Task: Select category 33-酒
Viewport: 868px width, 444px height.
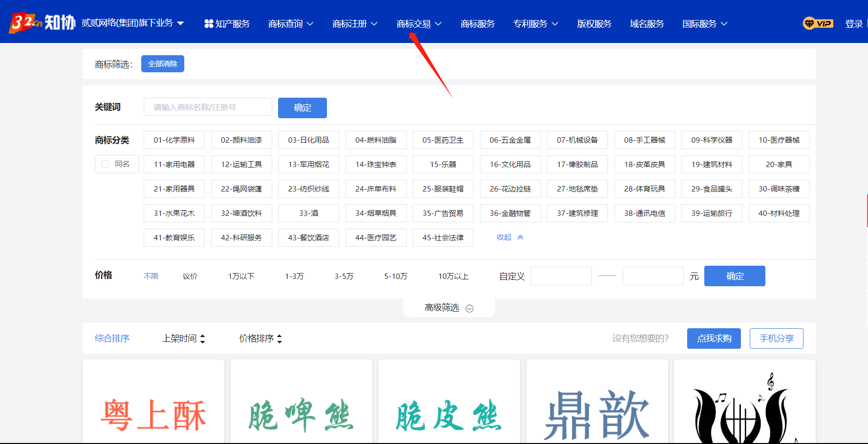Action: coord(308,213)
